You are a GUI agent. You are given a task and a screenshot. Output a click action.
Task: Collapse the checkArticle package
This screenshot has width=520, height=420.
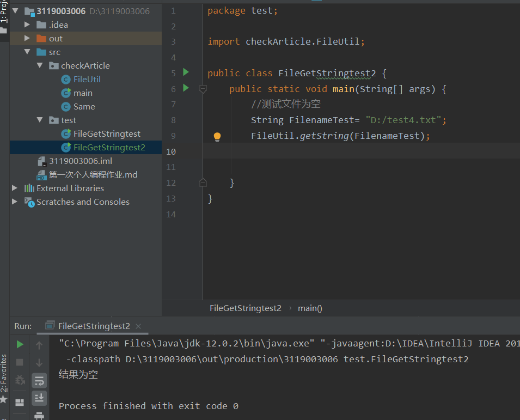[40, 65]
